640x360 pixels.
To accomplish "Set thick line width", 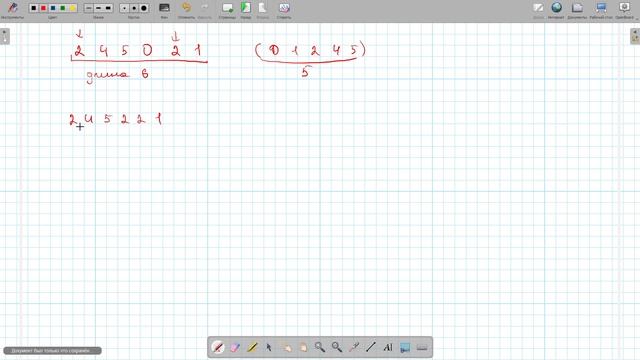I will [x=108, y=8].
